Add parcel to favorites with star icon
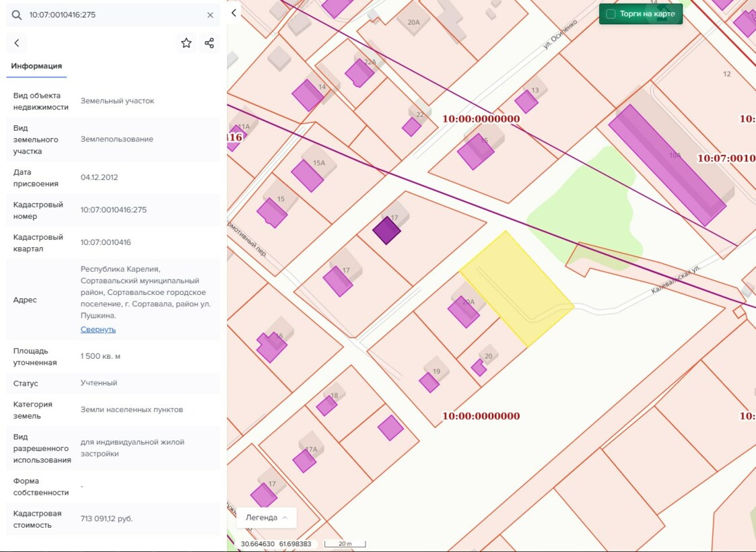The image size is (756, 552). 186,43
